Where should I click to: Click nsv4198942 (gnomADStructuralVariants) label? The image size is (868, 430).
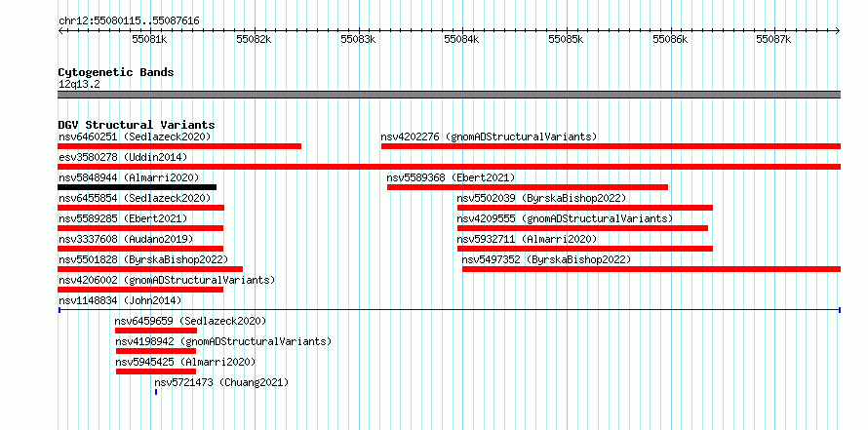[x=223, y=341]
